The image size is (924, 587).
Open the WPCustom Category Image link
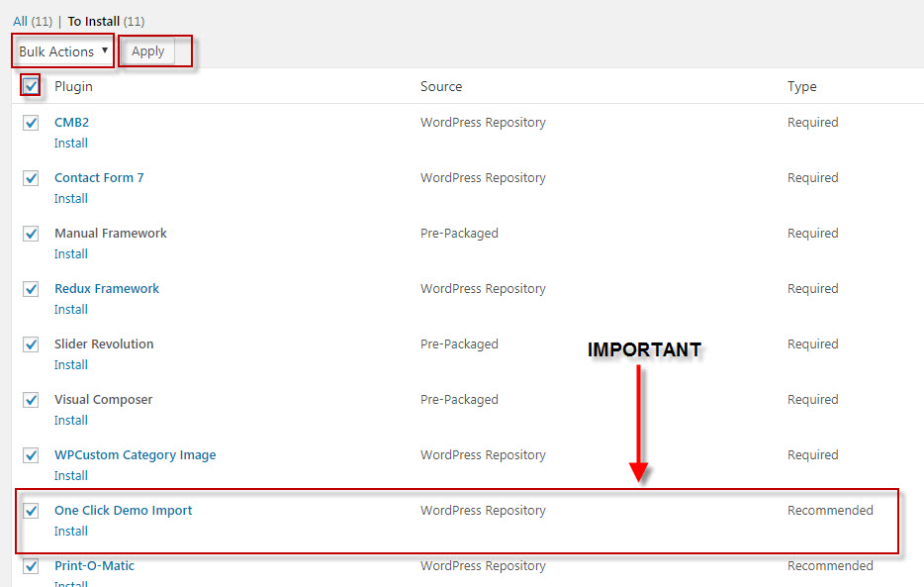135,455
